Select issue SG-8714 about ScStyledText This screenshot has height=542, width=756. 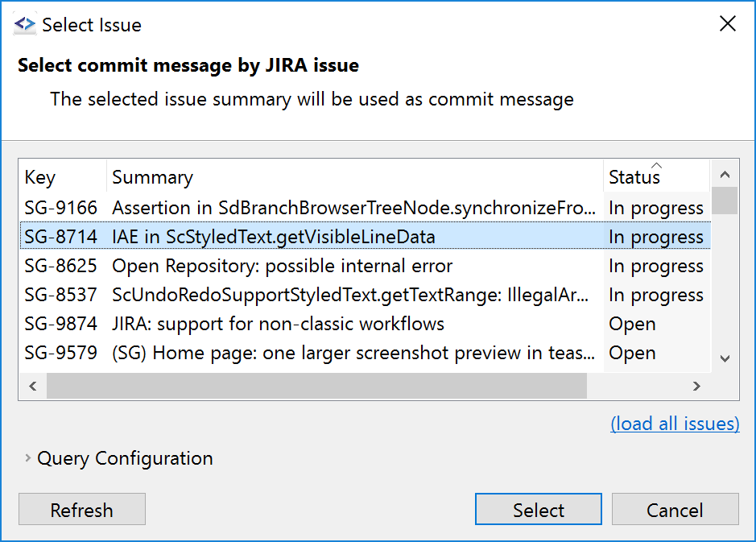(x=322, y=236)
